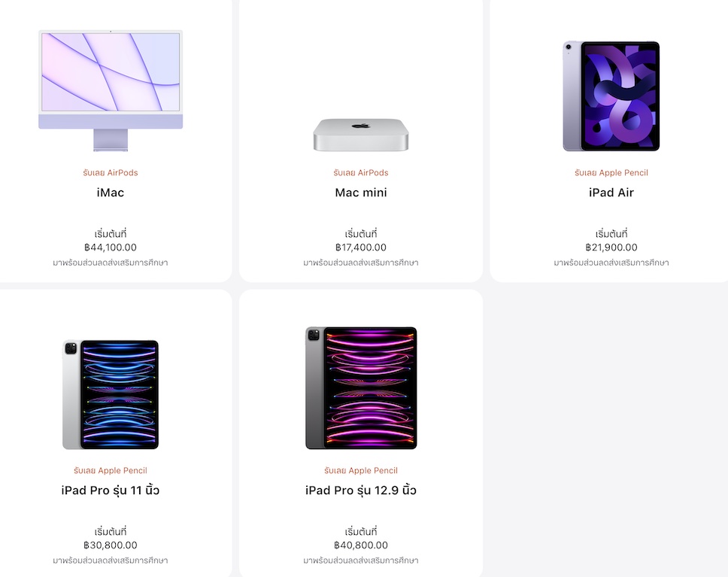
Task: Click the ฿44,100.00 iMac price
Action: tap(111, 248)
